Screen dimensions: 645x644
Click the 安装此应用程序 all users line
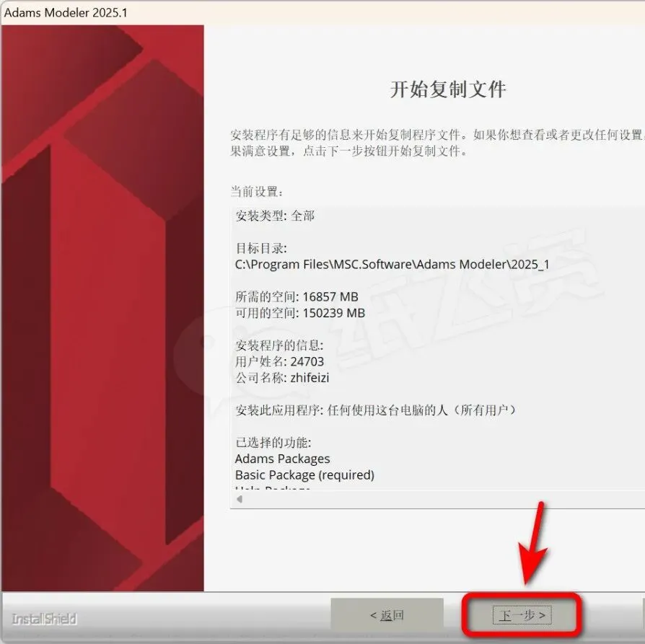point(376,410)
